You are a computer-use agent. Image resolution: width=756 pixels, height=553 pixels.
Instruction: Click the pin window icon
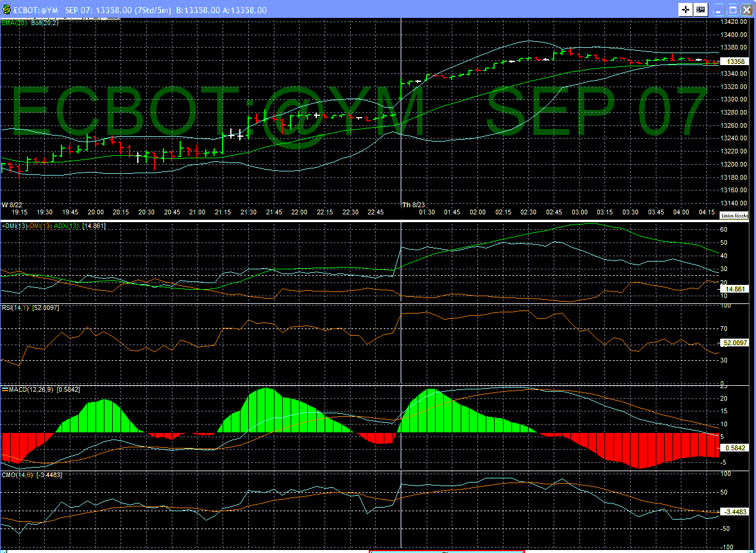coord(701,10)
